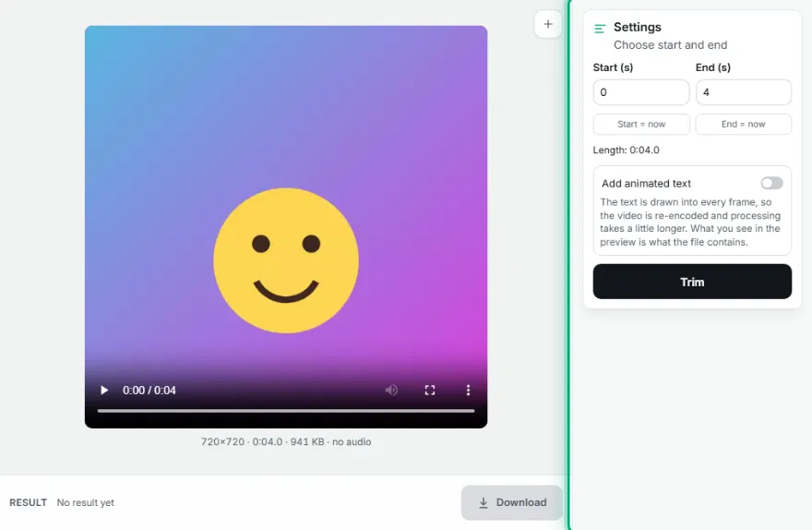
Task: Click the green vertical panel divider
Action: (569, 265)
